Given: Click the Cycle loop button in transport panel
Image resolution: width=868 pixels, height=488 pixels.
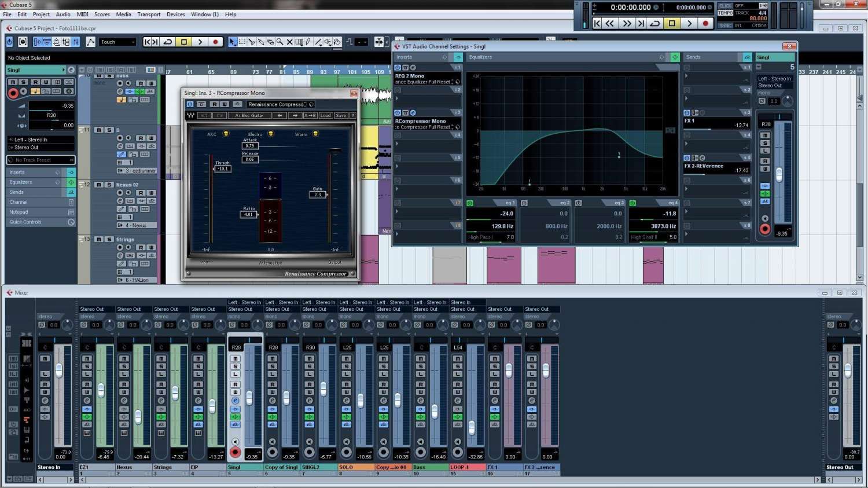Looking at the screenshot, I should (655, 23).
